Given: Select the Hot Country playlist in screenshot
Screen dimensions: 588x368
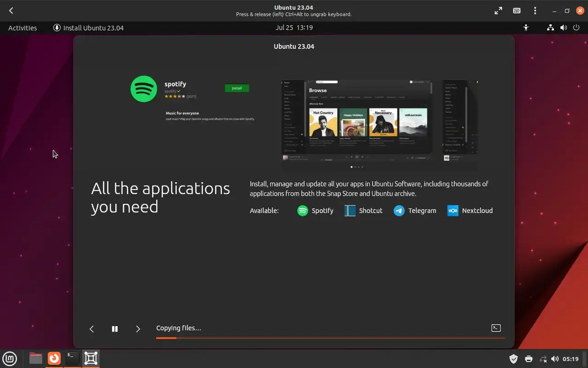Looking at the screenshot, I should (x=323, y=122).
